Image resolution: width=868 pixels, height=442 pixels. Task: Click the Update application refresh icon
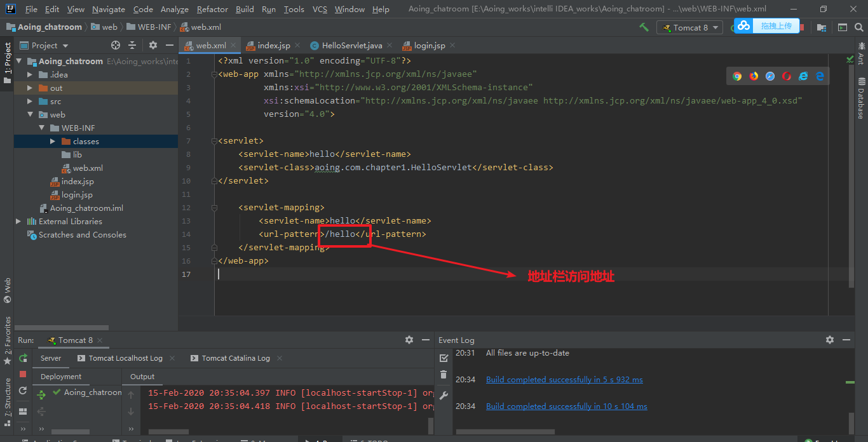click(x=23, y=391)
